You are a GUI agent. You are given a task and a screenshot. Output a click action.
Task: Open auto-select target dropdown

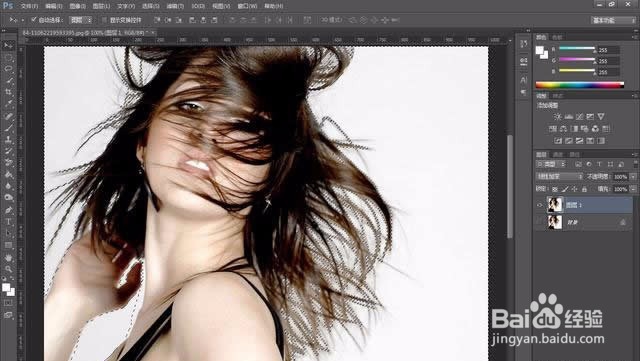(x=80, y=20)
